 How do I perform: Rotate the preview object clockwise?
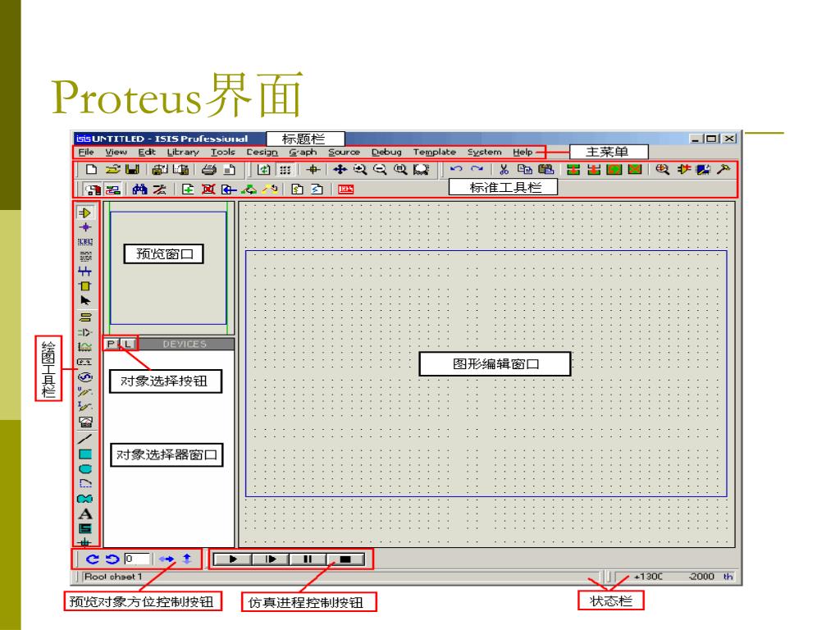[x=92, y=559]
